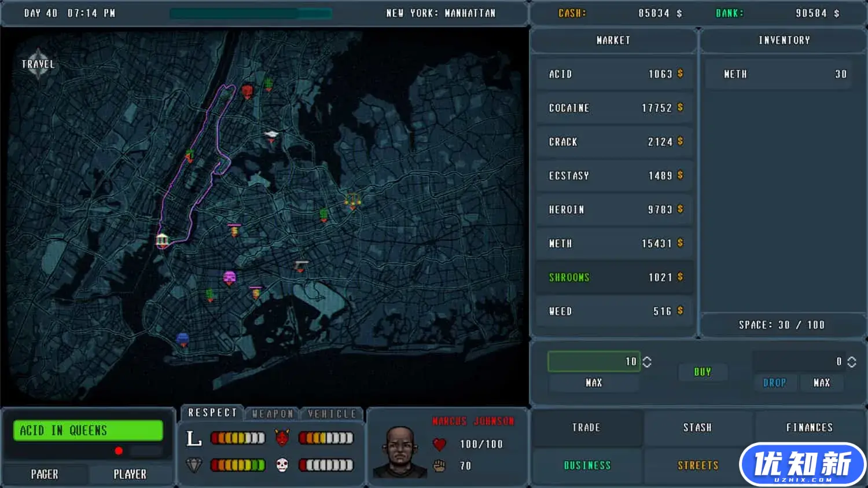
Task: Open the Stash panel
Action: [697, 428]
